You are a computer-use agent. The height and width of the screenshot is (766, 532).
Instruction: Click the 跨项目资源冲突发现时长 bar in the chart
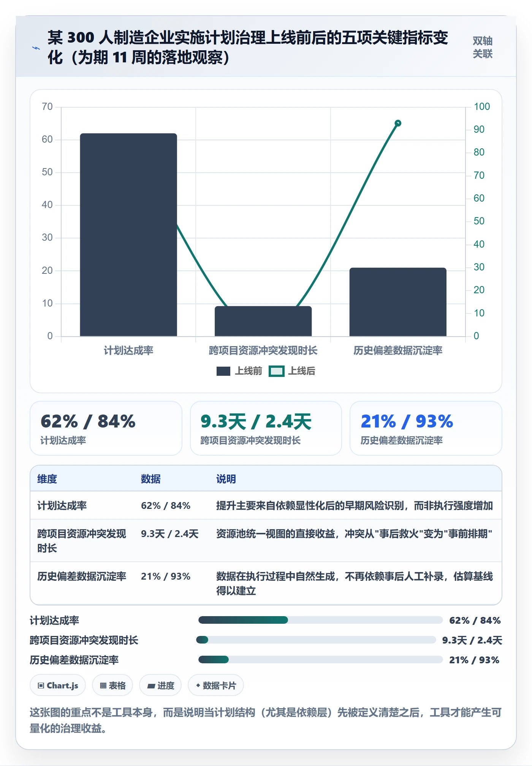(263, 321)
